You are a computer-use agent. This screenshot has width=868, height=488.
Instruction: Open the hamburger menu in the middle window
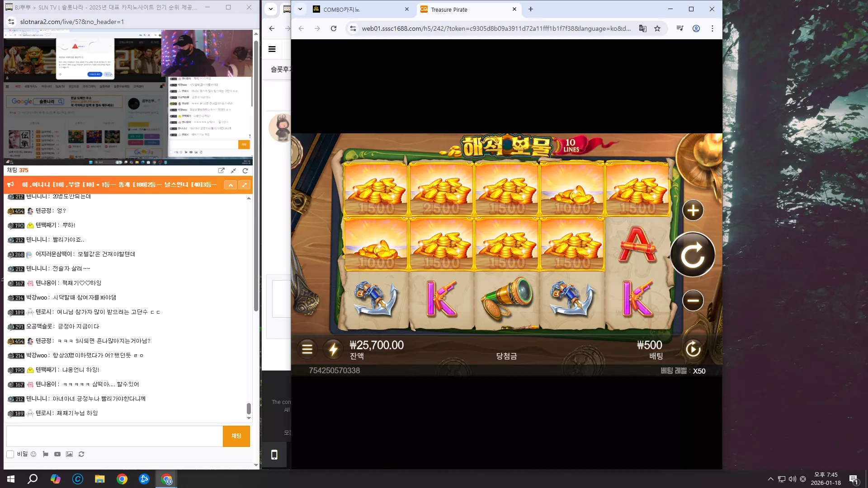[272, 49]
